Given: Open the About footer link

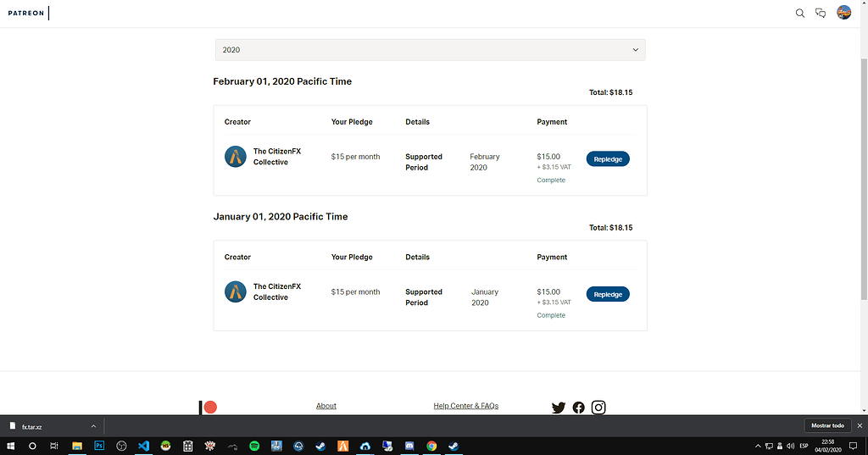Looking at the screenshot, I should coord(326,406).
